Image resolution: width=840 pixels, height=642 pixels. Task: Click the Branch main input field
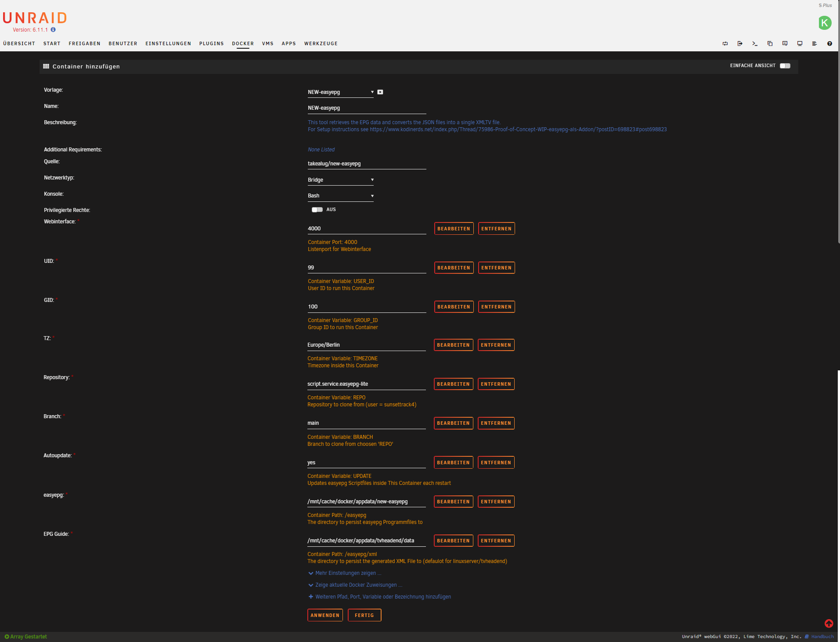(366, 423)
